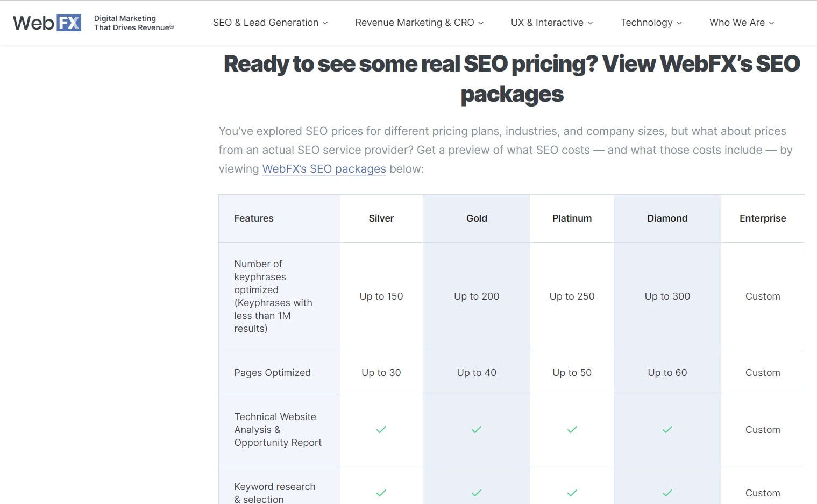Click Gold checkmark for Technical Website Analysis

(x=477, y=429)
